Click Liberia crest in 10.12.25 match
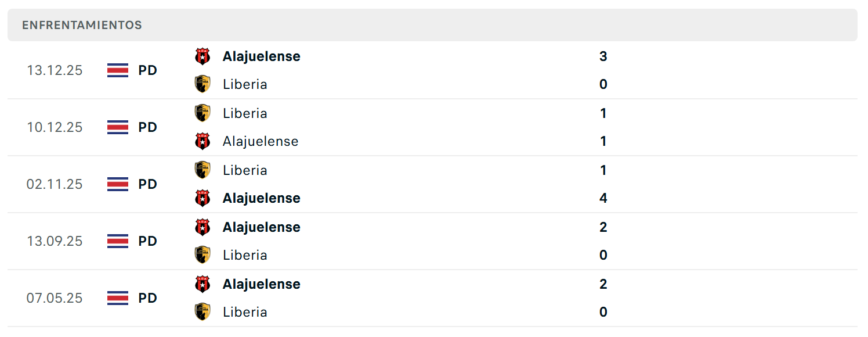This screenshot has height=337, width=868. (202, 113)
